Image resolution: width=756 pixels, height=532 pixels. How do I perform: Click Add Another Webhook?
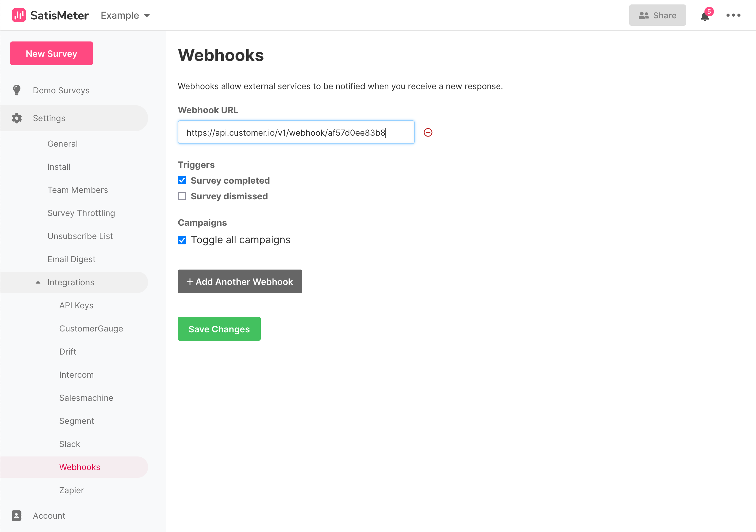[240, 281]
